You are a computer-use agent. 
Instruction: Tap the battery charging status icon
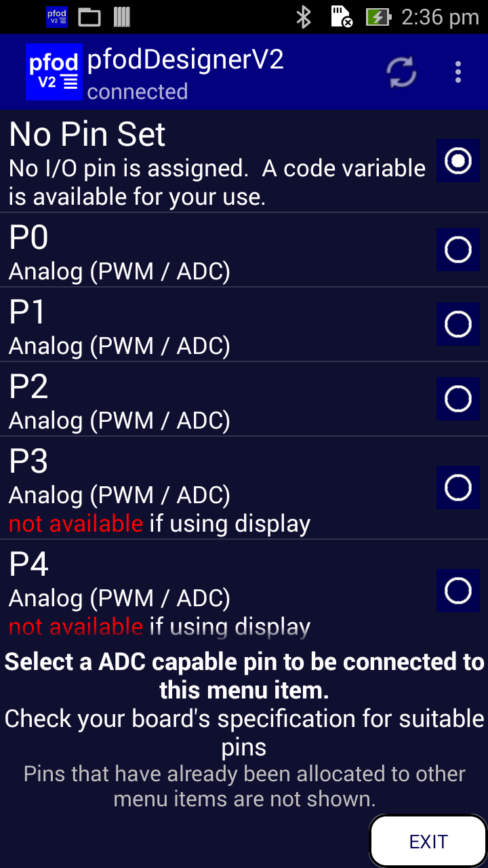click(x=378, y=17)
